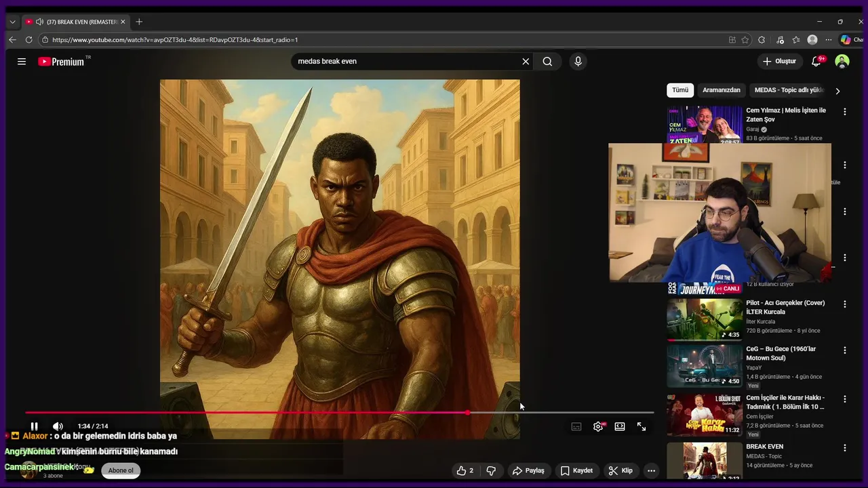The width and height of the screenshot is (868, 488).
Task: Open options for Cem İşçiler video
Action: 845,399
